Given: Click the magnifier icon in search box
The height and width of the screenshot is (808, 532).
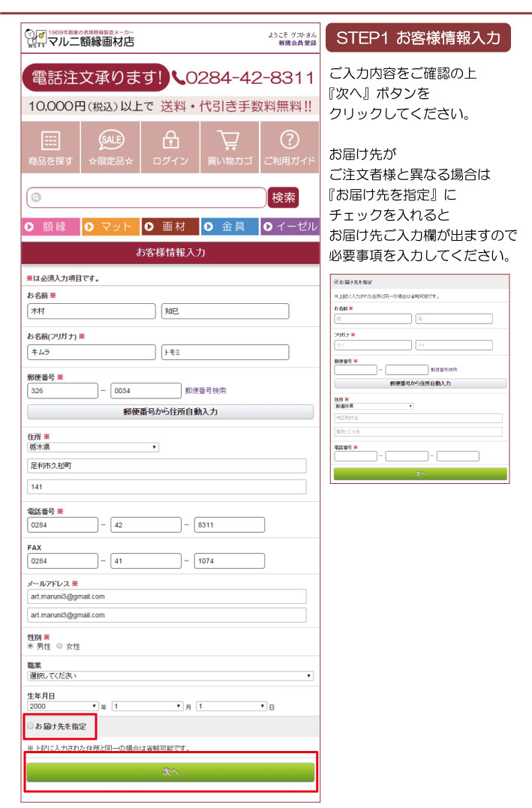Looking at the screenshot, I should point(35,198).
